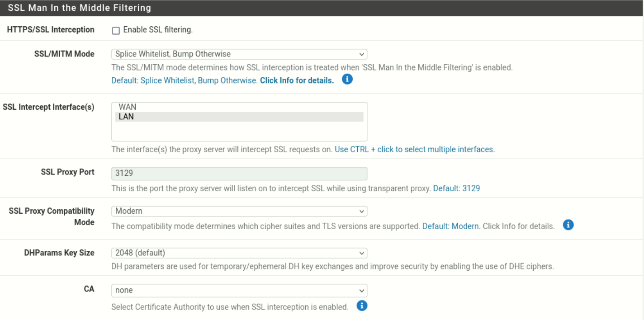Click the HTTPS/SSL Interception label
The width and height of the screenshot is (644, 320).
pyautogui.click(x=51, y=30)
